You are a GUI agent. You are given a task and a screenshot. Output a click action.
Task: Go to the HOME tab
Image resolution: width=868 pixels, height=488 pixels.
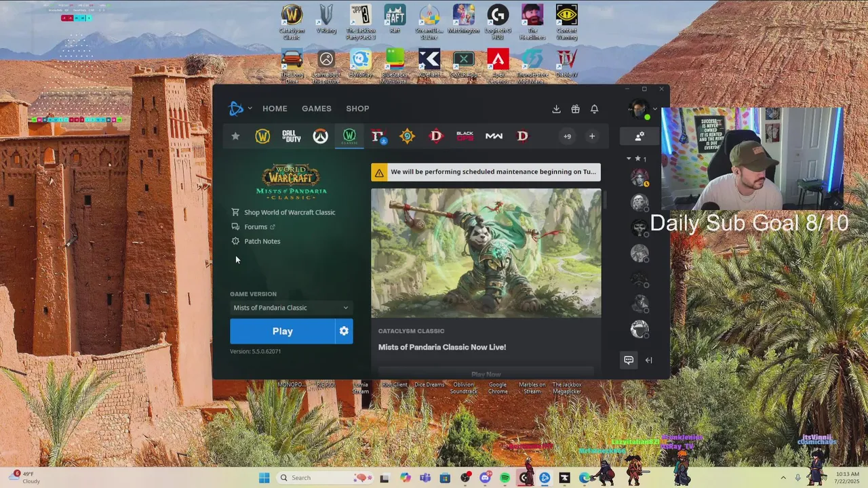(275, 108)
